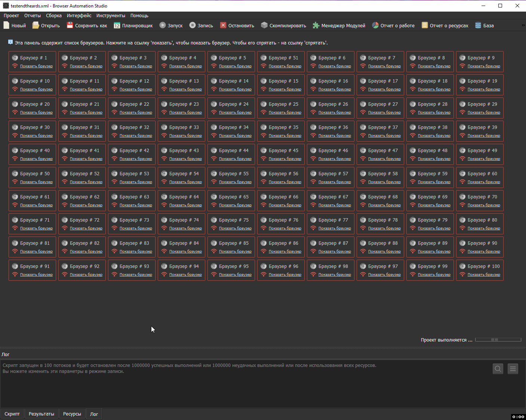Viewport: 526px width, 420px height.
Task: Open the log options hamburger menu
Action: (513, 369)
